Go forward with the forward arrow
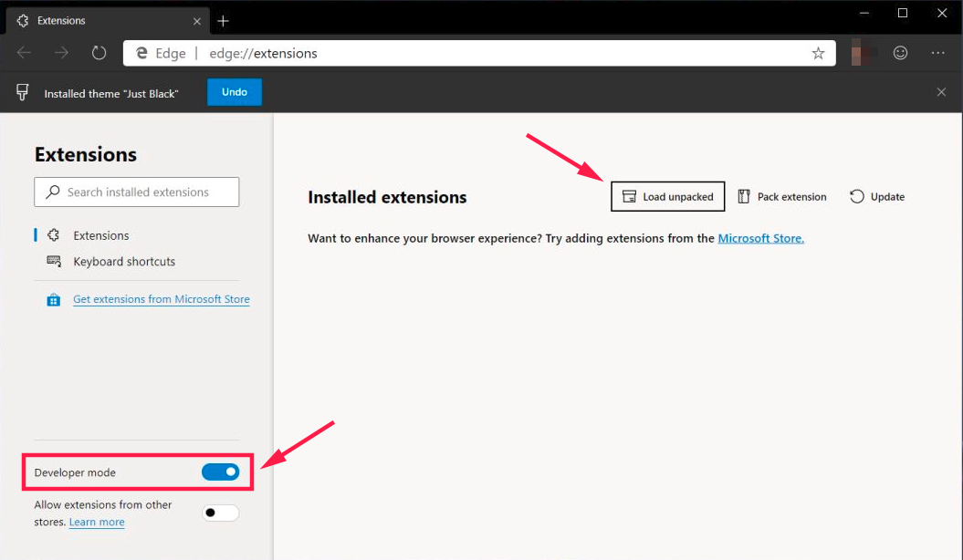The image size is (963, 560). pos(61,54)
